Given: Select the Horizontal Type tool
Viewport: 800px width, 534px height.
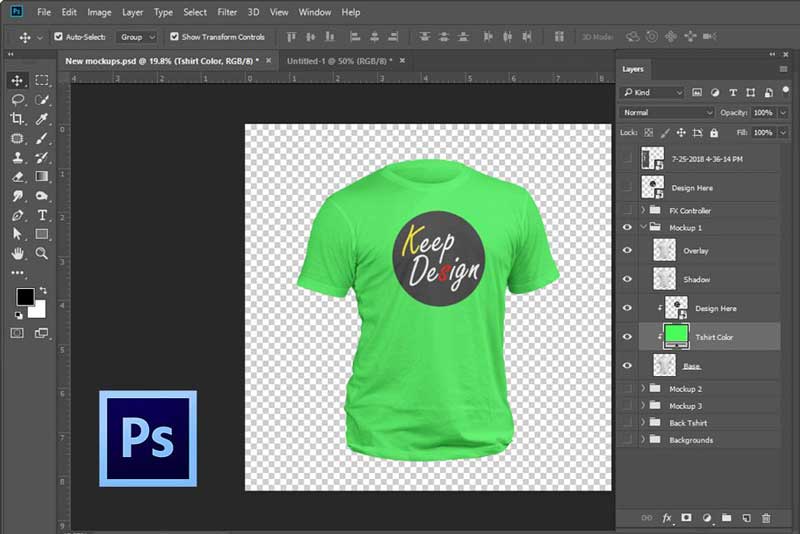Looking at the screenshot, I should coord(42,215).
